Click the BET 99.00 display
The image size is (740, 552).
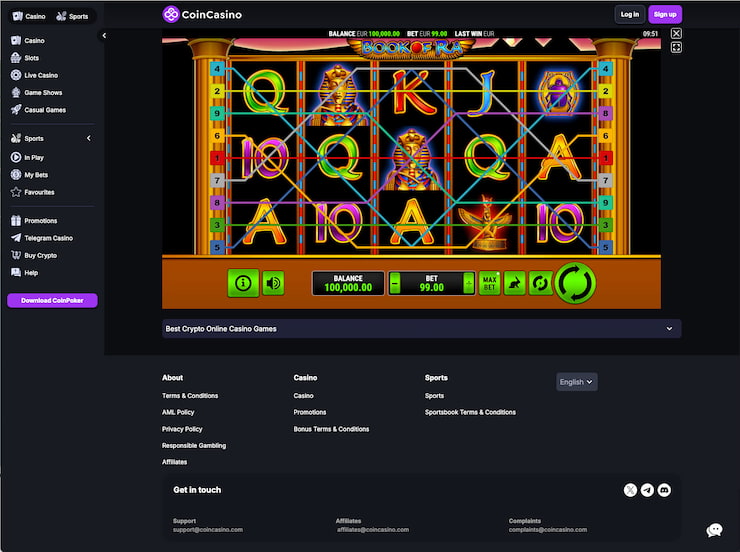(x=431, y=283)
